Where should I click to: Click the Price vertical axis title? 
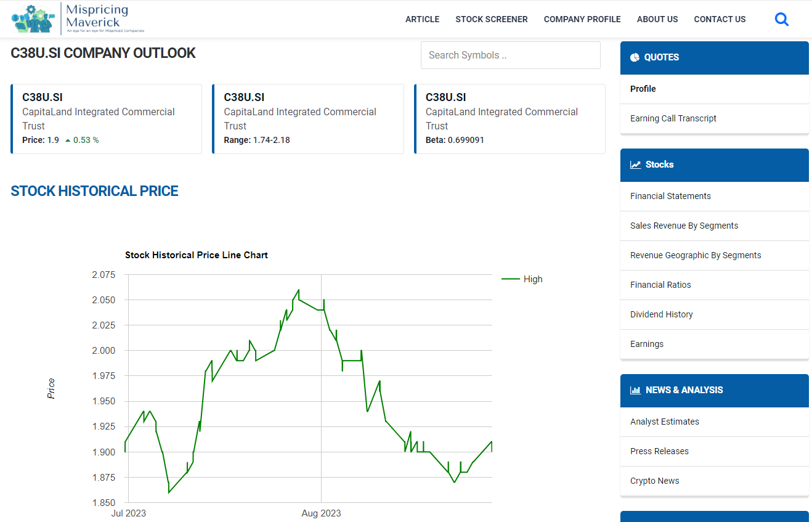(x=51, y=388)
